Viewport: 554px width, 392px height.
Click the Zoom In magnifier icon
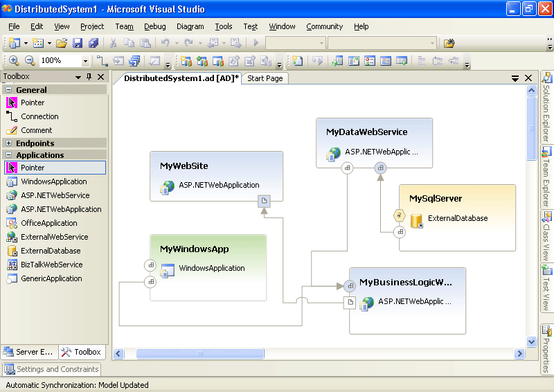(13, 61)
